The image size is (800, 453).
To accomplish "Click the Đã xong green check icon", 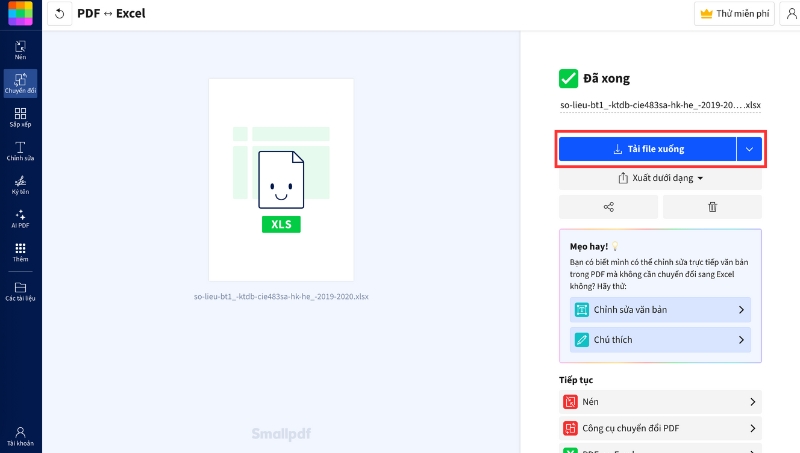I will coord(568,79).
